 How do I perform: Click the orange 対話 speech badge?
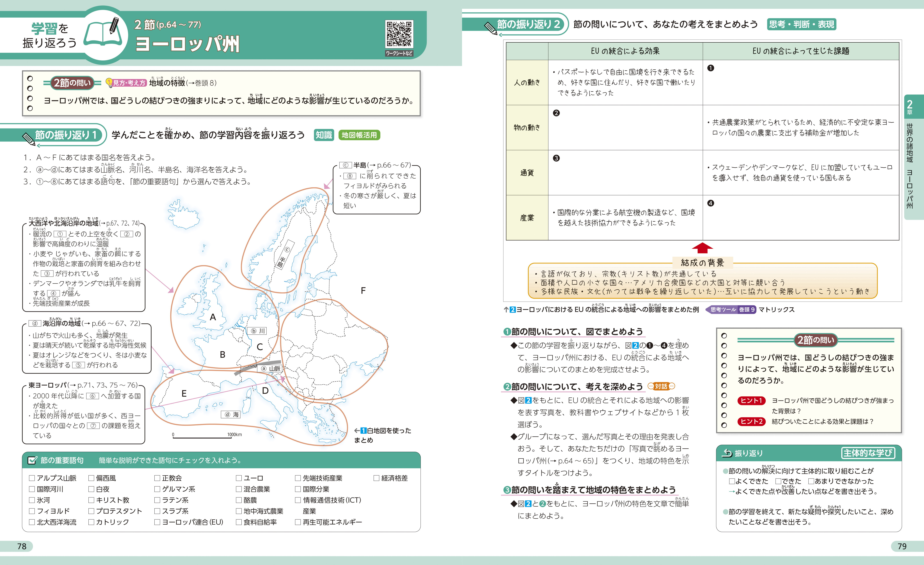coord(661,386)
